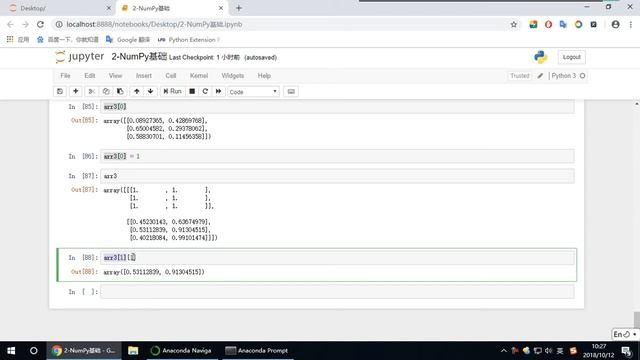640x360 pixels.
Task: Click the Jupyter logo
Action: tap(80, 57)
